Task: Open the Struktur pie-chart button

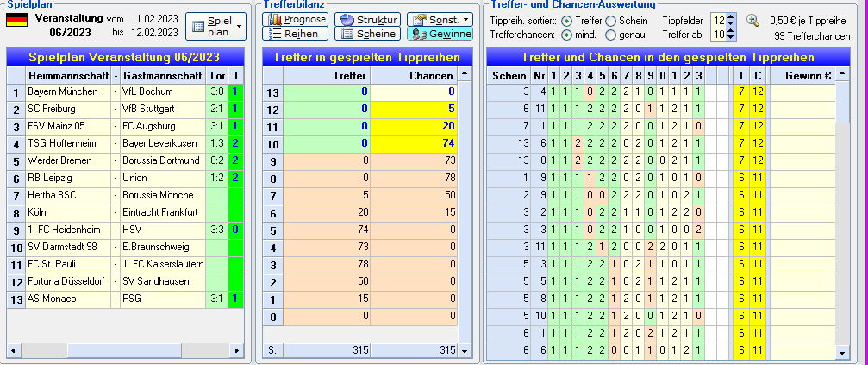Action: [x=367, y=19]
